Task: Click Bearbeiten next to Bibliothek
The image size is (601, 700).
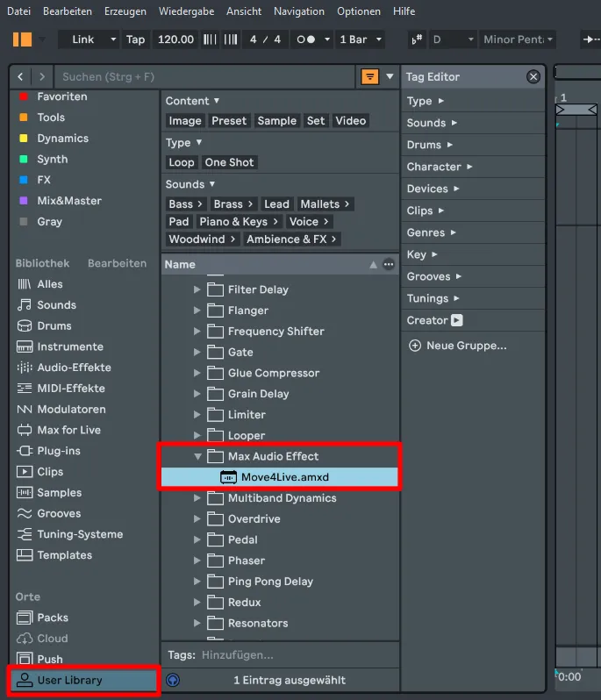Action: 117,263
